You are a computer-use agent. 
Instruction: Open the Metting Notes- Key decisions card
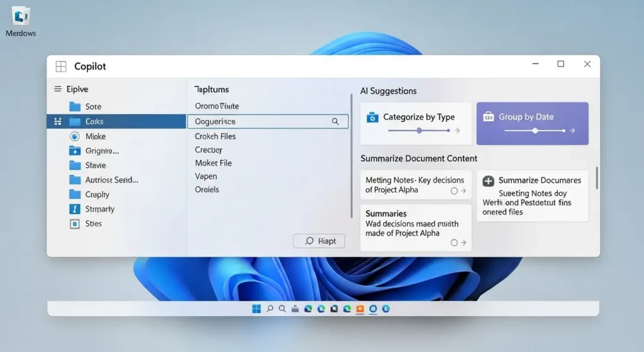pos(416,185)
